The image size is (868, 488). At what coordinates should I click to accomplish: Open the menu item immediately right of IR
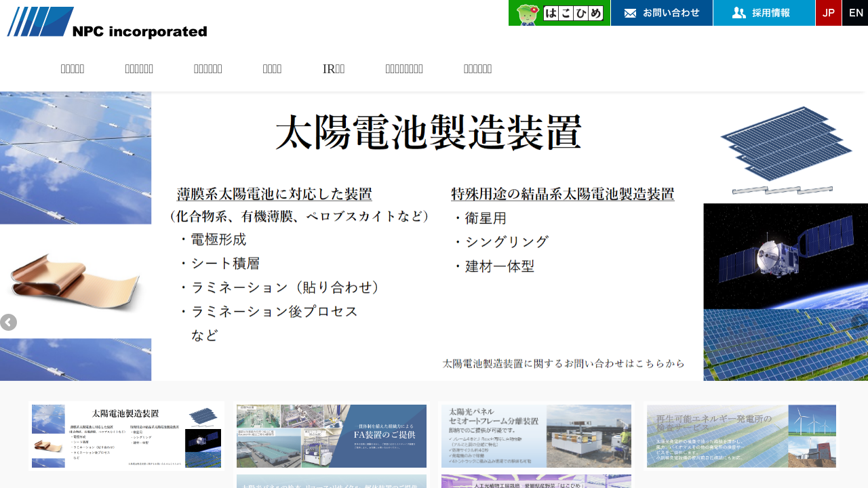tap(403, 68)
